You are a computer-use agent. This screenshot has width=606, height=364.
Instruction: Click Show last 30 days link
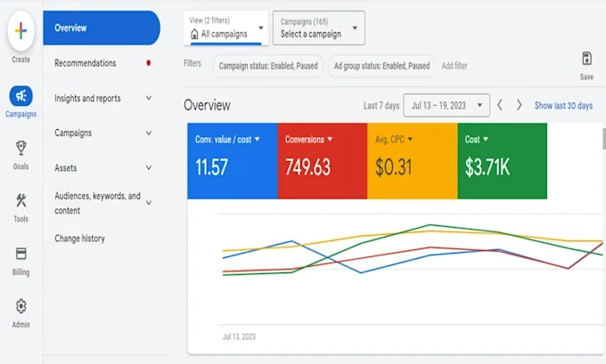tap(563, 105)
